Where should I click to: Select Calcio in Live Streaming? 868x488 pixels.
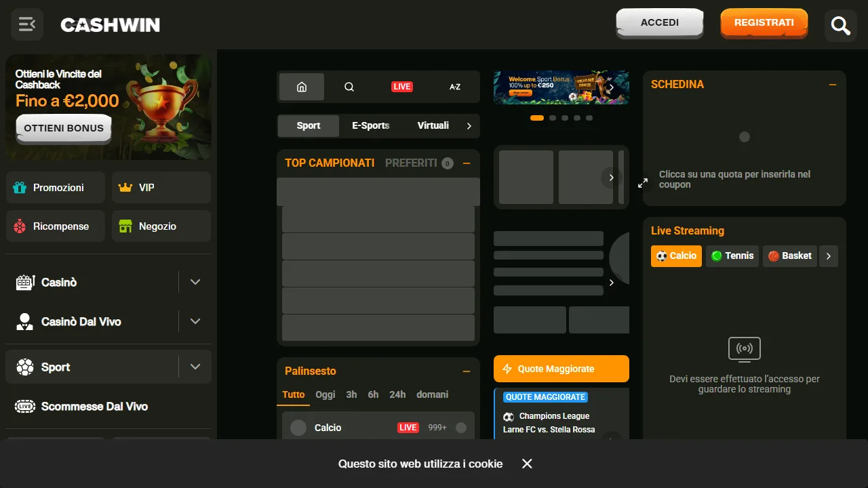[x=676, y=256]
